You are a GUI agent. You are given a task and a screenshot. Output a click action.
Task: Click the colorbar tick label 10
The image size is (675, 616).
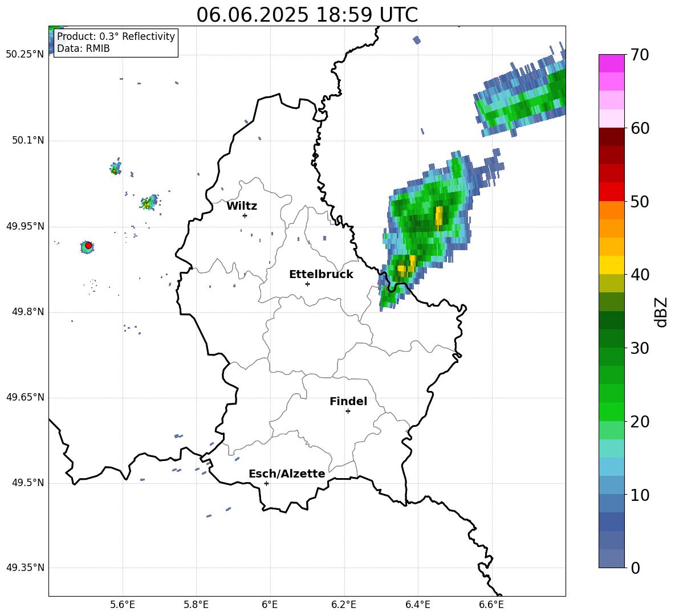pyautogui.click(x=639, y=495)
